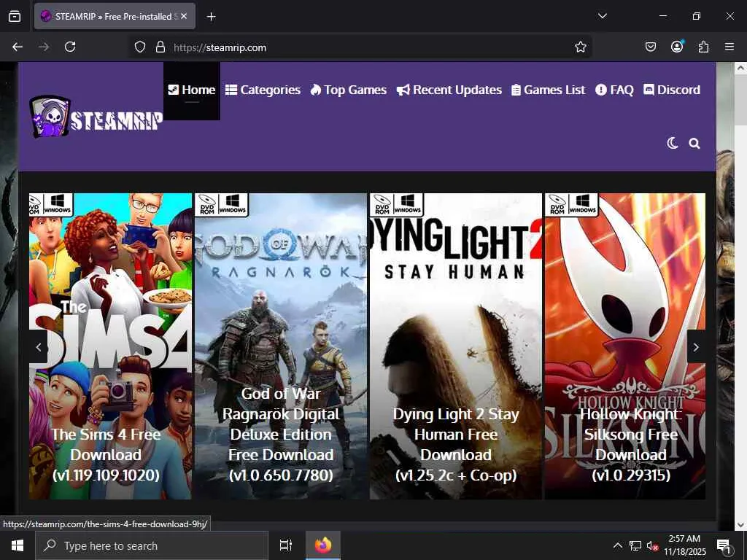Open the clock showing 2:57 AM
Screen dimensions: 747x560
point(684,545)
